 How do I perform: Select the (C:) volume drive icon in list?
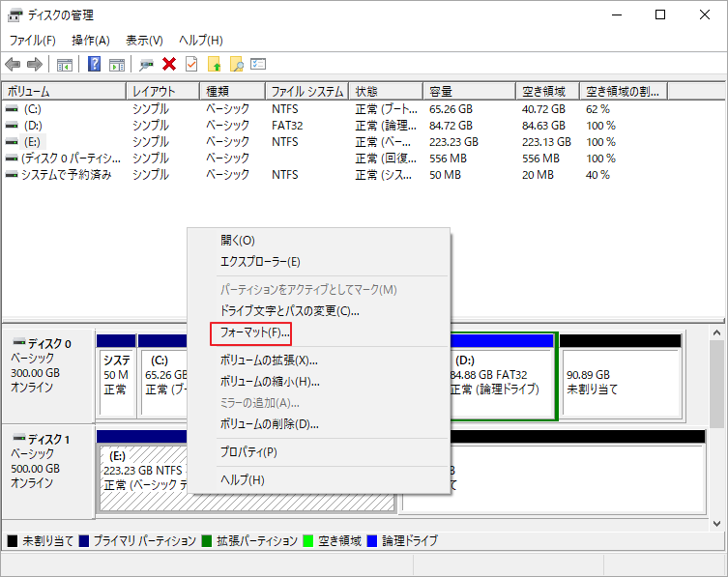click(x=12, y=109)
